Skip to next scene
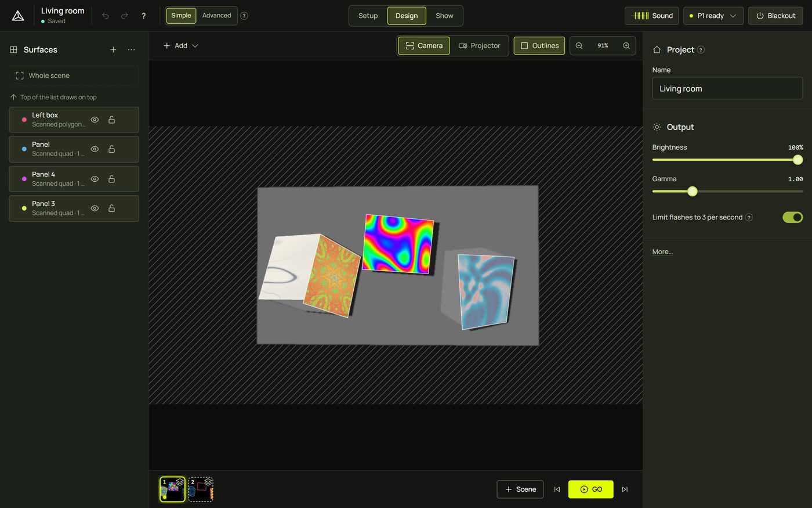Viewport: 812px width, 508px height. click(625, 489)
